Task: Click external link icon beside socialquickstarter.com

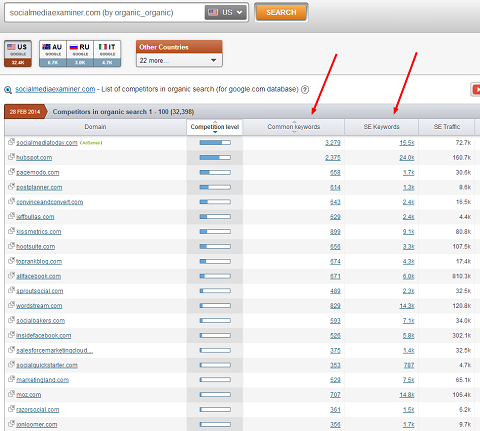Action: click(x=11, y=364)
